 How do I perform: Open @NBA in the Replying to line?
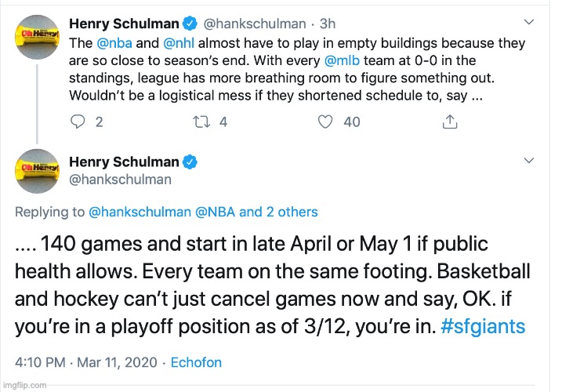[215, 212]
